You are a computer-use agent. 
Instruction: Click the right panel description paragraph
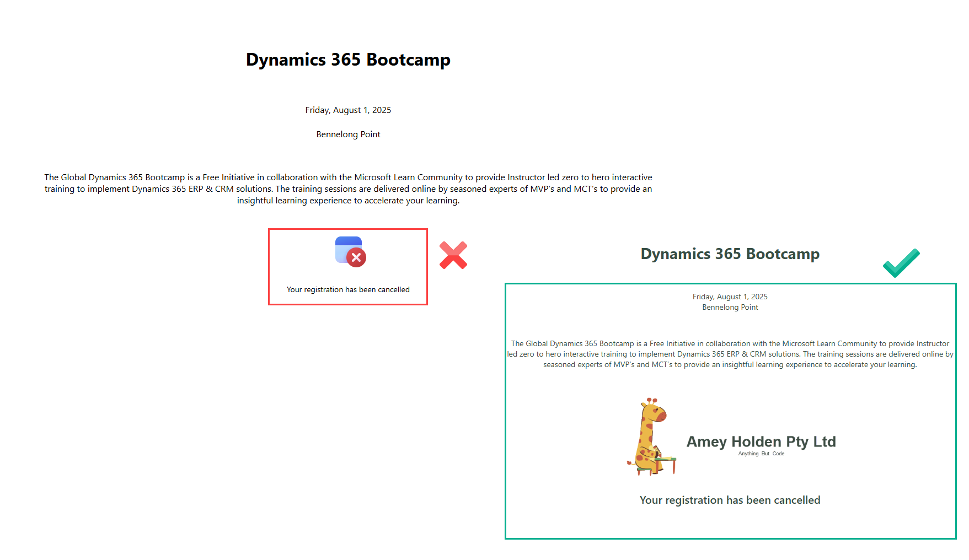[730, 354]
